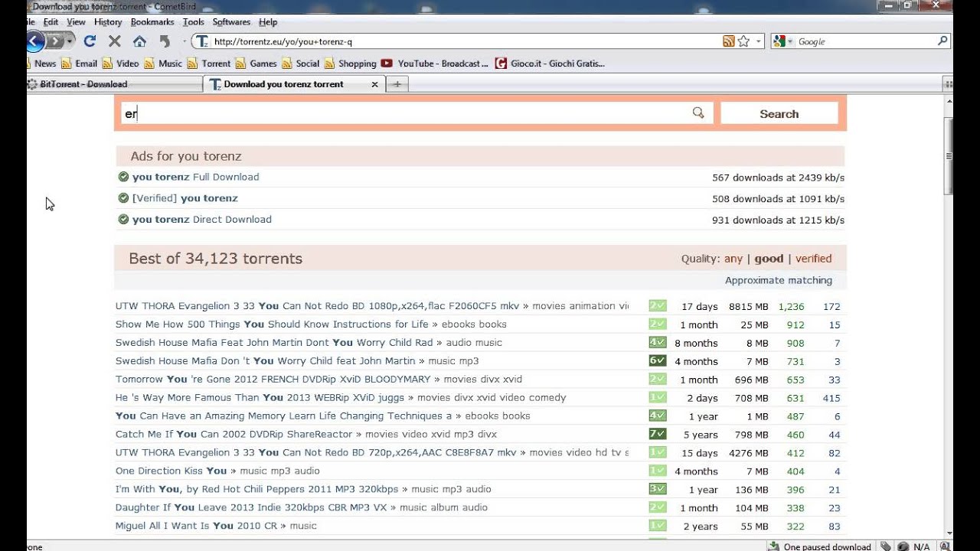
Task: Switch to the BitTorrent - Download tab
Action: point(113,84)
